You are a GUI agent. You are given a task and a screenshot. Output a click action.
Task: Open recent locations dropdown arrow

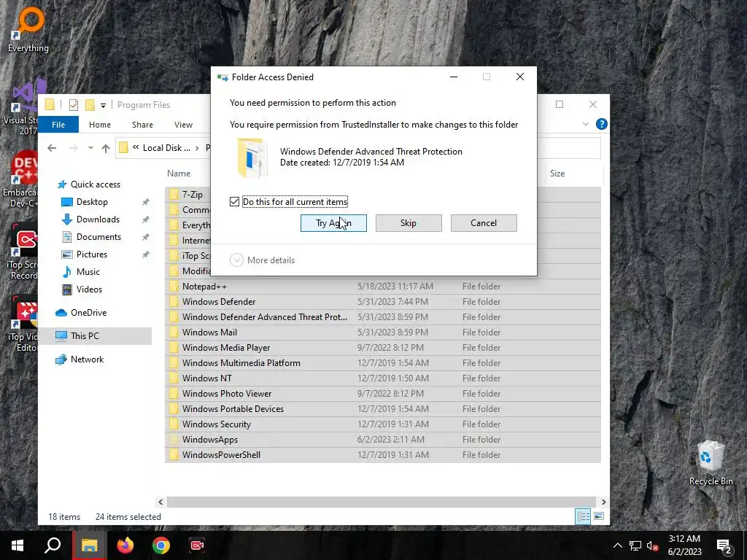coord(90,148)
